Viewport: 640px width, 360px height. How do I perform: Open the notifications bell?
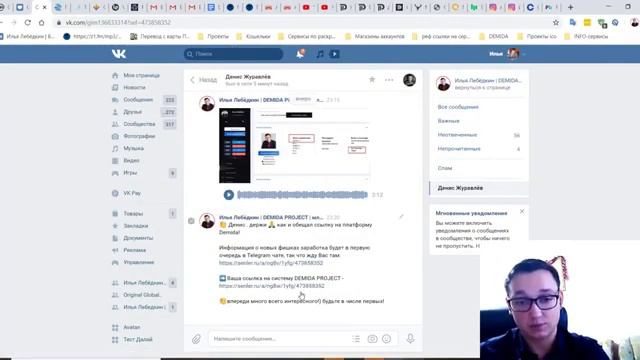tap(300, 53)
